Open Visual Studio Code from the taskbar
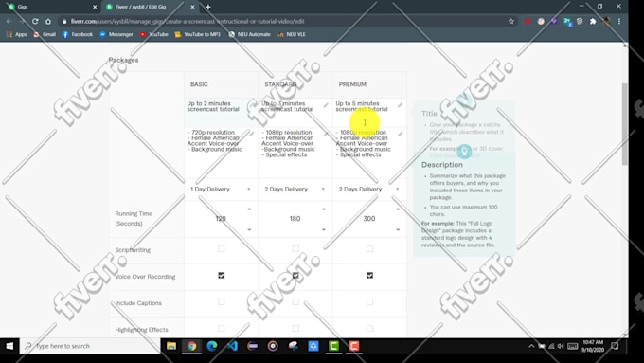The width and height of the screenshot is (644, 363). (232, 346)
